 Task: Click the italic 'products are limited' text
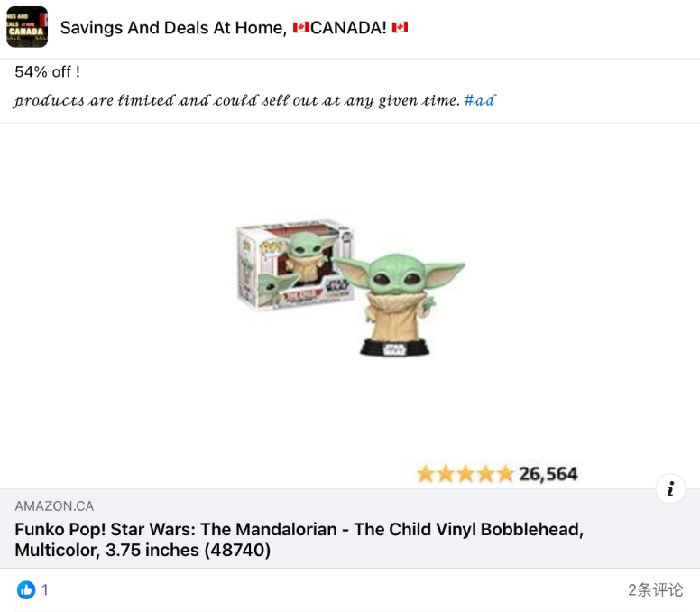237,100
